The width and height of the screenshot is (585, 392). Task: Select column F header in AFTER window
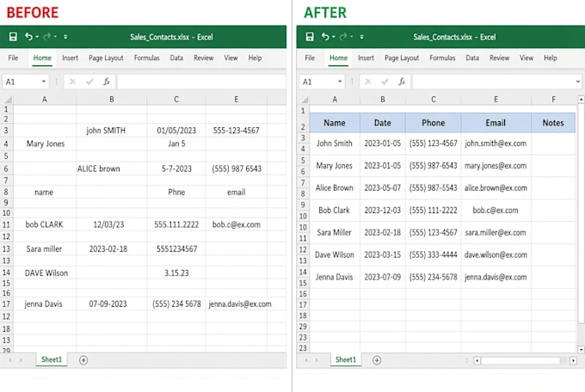point(553,99)
